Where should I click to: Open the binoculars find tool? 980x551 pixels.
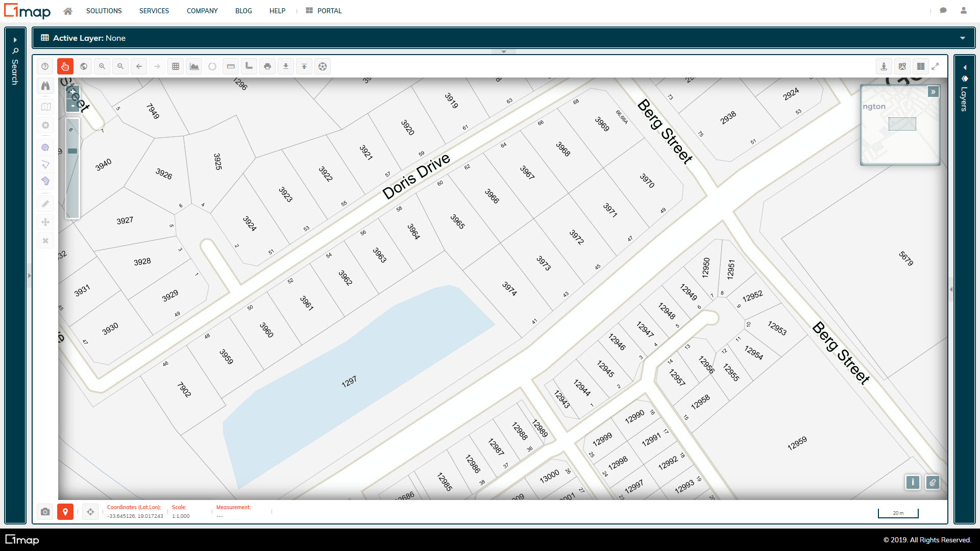click(x=45, y=86)
